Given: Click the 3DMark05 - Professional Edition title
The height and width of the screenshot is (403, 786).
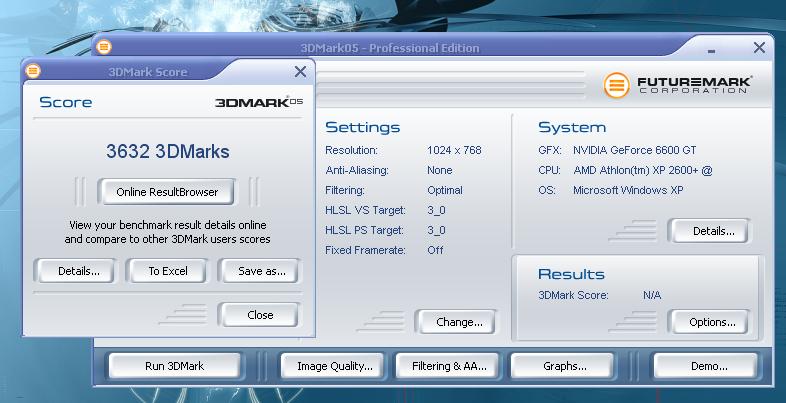Looking at the screenshot, I should (x=390, y=48).
